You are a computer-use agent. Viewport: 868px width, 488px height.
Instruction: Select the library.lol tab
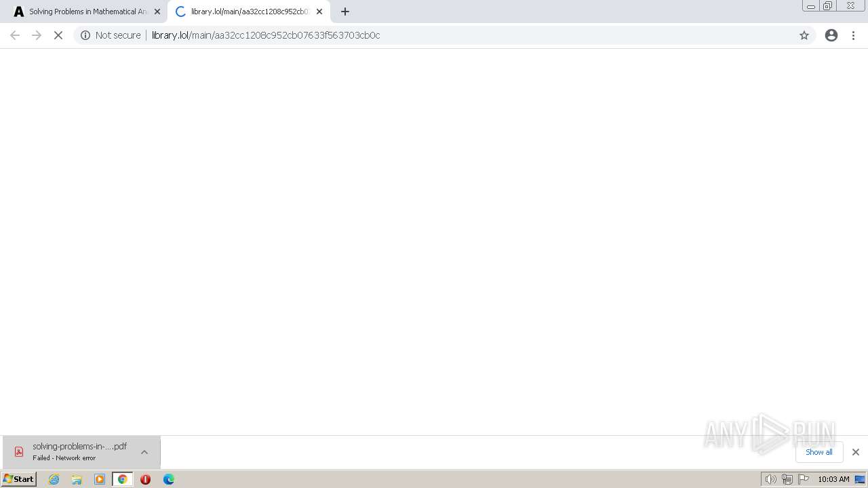249,12
